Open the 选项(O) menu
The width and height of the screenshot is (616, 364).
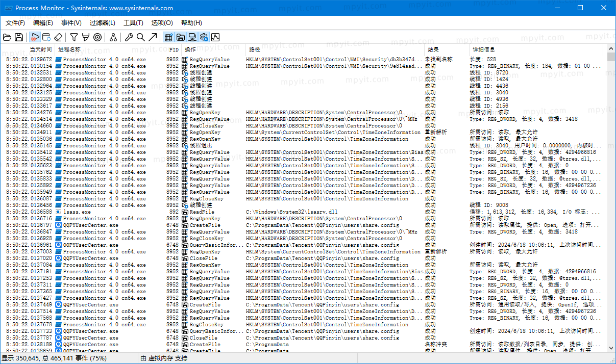point(162,23)
